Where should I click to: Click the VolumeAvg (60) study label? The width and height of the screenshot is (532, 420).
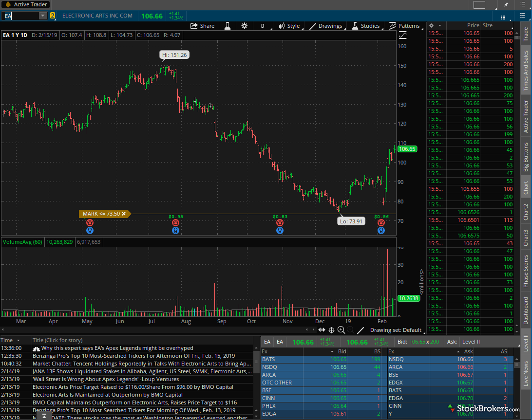22,242
